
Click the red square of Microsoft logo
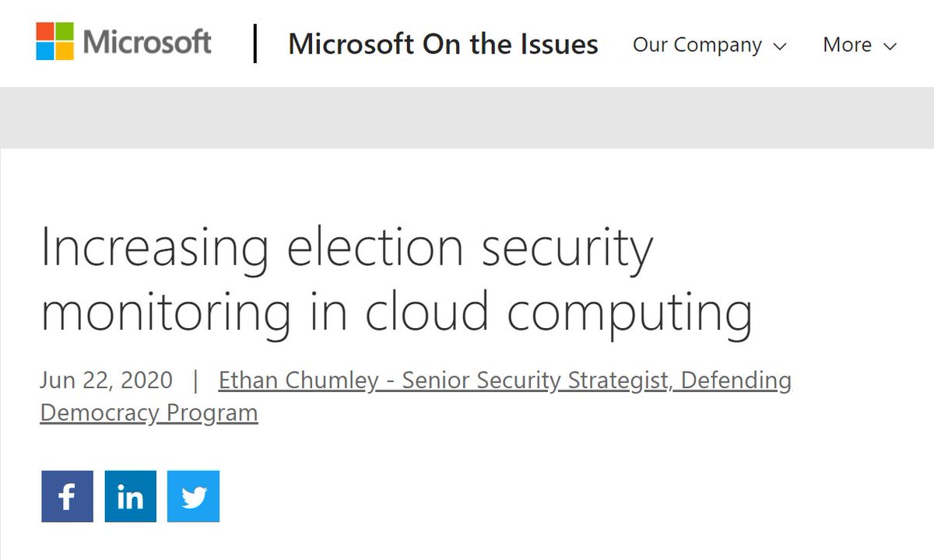point(44,31)
